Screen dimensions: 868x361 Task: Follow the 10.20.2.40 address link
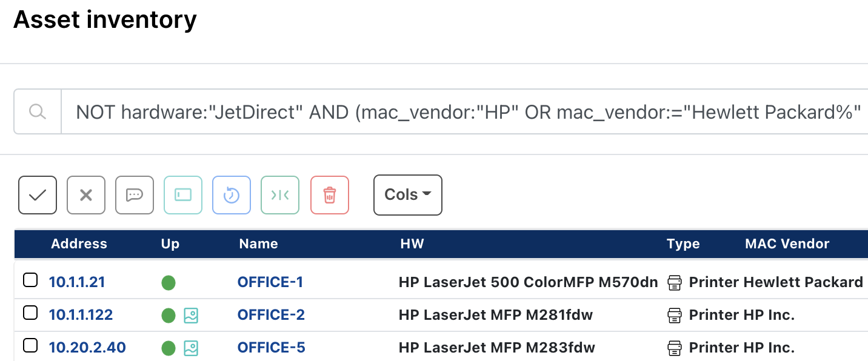click(x=87, y=347)
